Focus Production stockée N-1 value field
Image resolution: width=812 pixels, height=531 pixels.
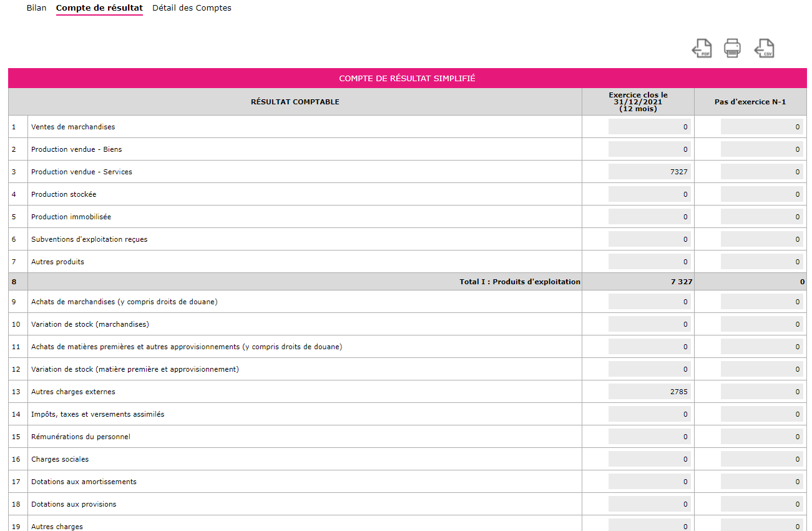tap(761, 194)
